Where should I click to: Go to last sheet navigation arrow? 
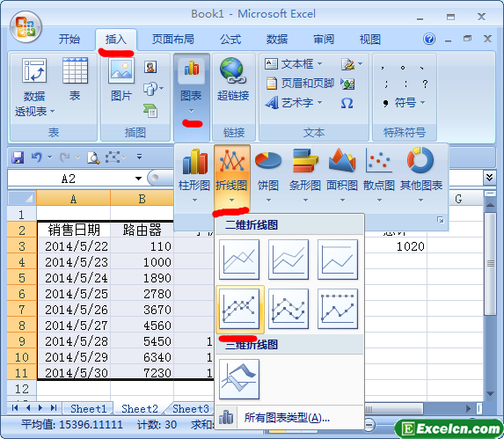click(x=54, y=408)
